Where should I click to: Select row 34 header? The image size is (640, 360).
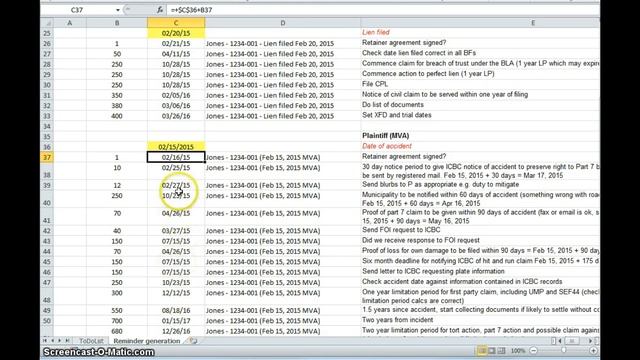pos(47,127)
